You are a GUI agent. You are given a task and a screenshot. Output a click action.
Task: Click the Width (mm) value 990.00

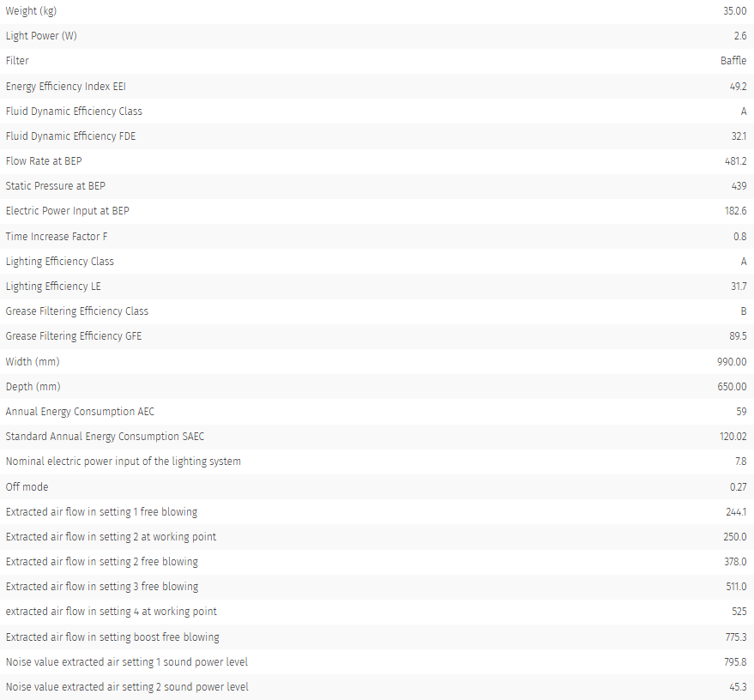point(732,361)
